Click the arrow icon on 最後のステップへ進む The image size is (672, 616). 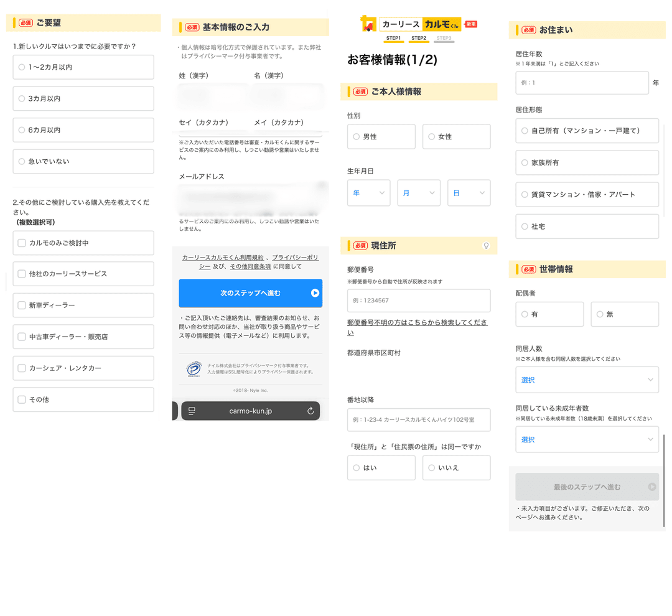pyautogui.click(x=651, y=487)
